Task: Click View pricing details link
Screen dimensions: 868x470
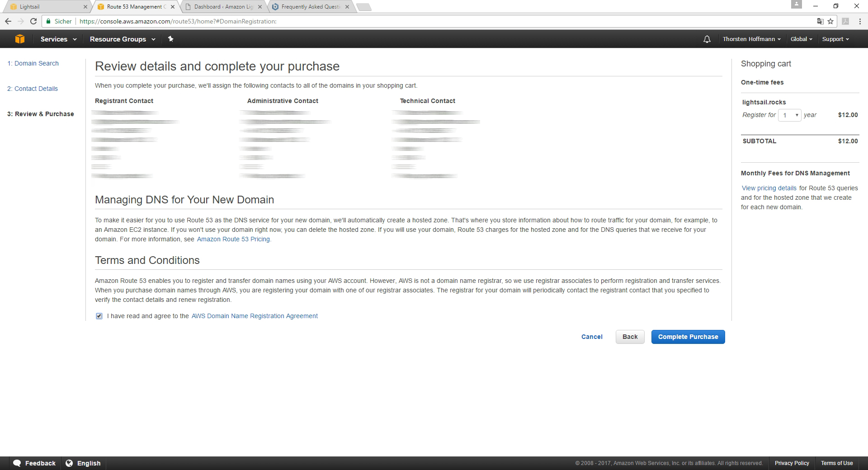Action: point(769,188)
